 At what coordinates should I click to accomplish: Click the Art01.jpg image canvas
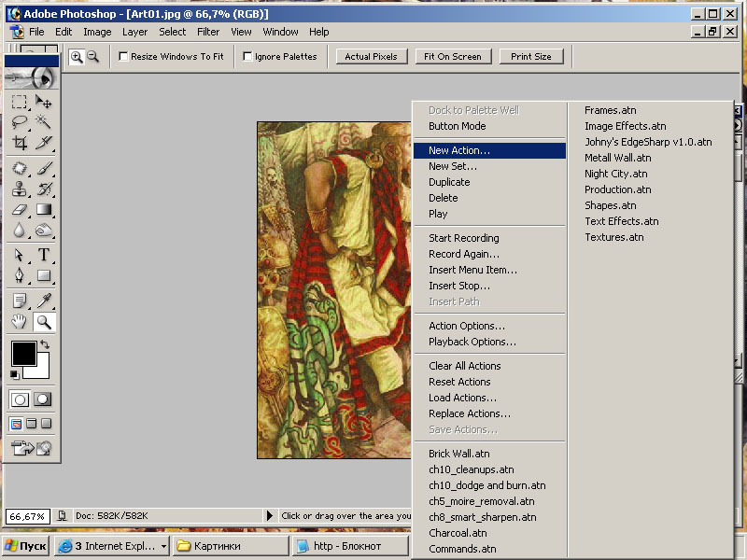point(334,290)
